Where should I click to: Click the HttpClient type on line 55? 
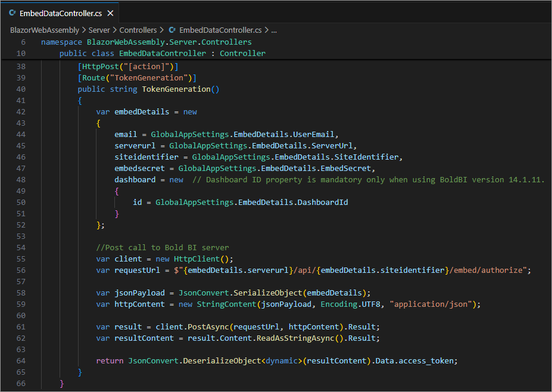click(196, 259)
